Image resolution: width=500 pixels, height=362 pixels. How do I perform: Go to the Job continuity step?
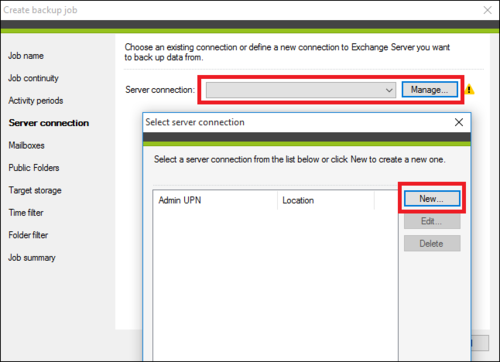33,78
